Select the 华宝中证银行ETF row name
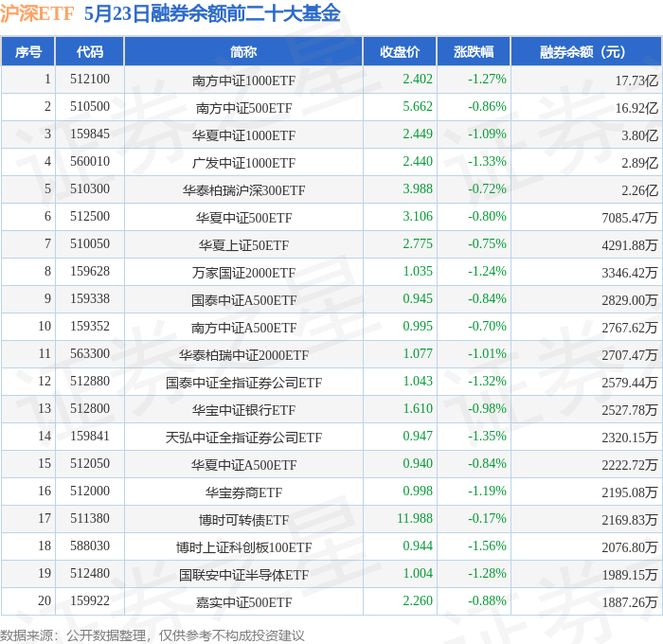The image size is (663, 644). (x=243, y=410)
